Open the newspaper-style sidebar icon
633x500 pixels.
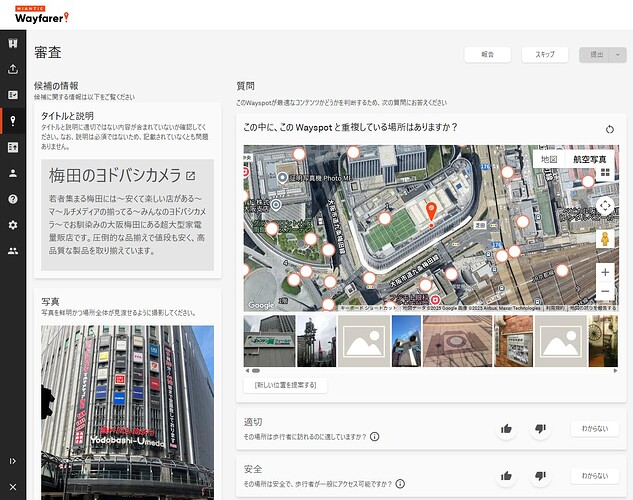(x=13, y=147)
